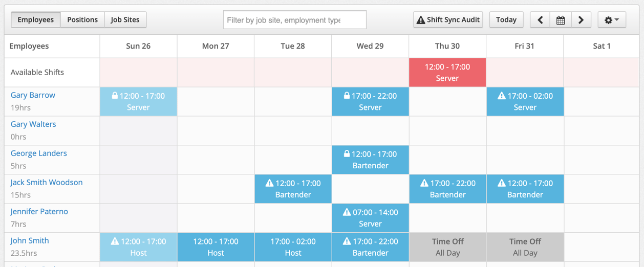Open John Smith's Monday 12:00 - 17:00 Host shift
The width and height of the screenshot is (644, 267).
click(x=216, y=247)
